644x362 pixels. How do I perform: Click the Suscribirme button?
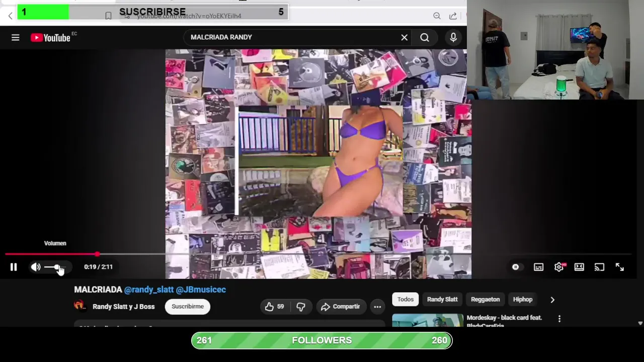tap(188, 307)
